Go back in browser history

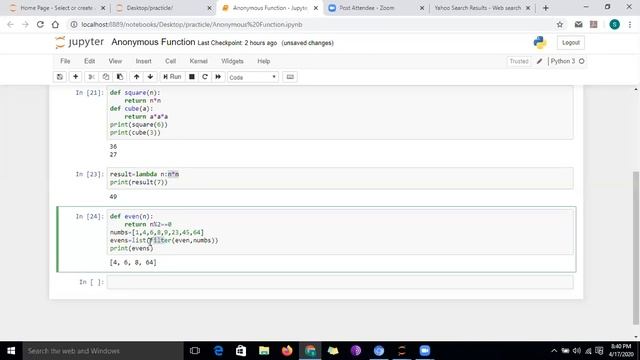(10, 24)
